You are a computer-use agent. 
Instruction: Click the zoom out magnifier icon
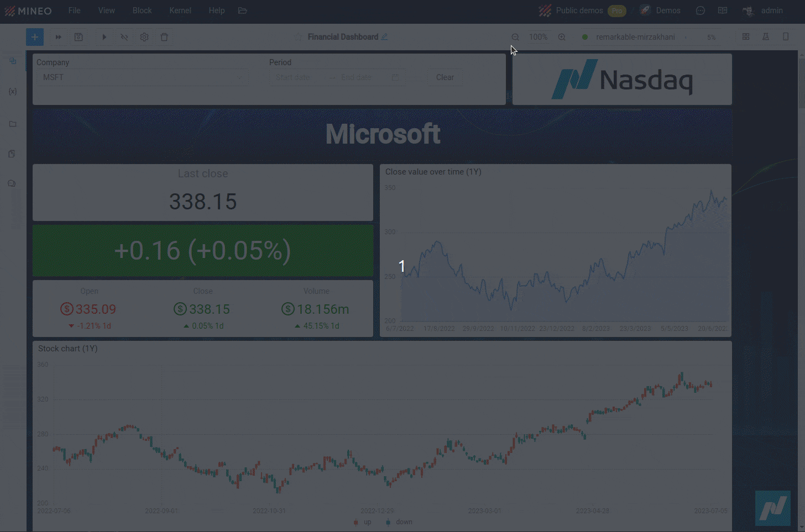pyautogui.click(x=515, y=37)
